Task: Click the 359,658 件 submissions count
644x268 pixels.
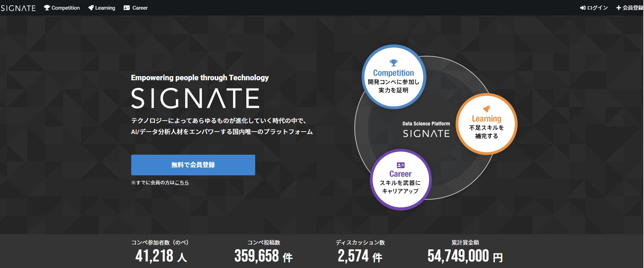Action: [x=263, y=256]
